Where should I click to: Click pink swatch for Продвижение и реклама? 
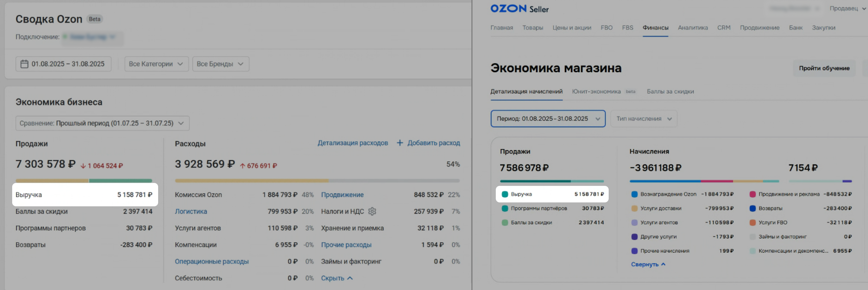point(752,194)
